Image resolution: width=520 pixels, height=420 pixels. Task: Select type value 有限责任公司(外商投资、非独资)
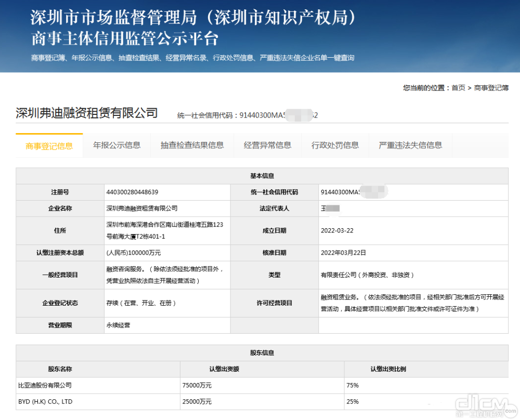click(x=367, y=275)
